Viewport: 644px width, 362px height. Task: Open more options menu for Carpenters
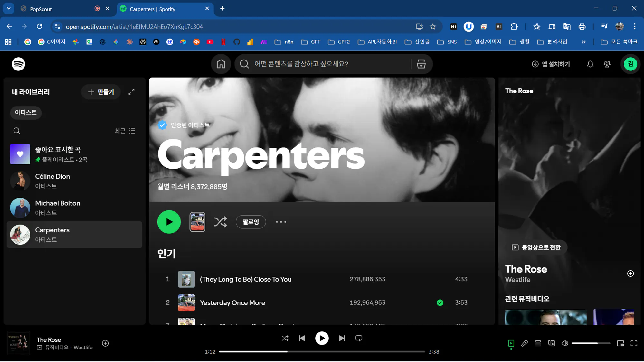(x=281, y=222)
